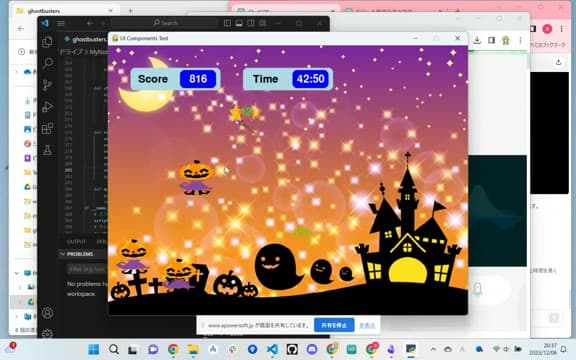Screen dimensions: 576x360
Task: Add a new tab in File Explorer
Action: [x=130, y=11]
